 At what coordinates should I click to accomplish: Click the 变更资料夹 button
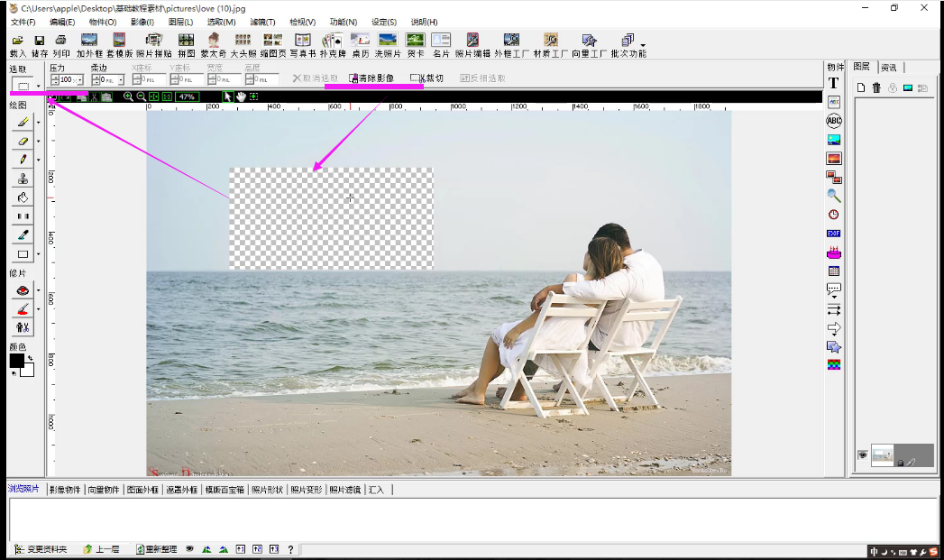pyautogui.click(x=41, y=549)
